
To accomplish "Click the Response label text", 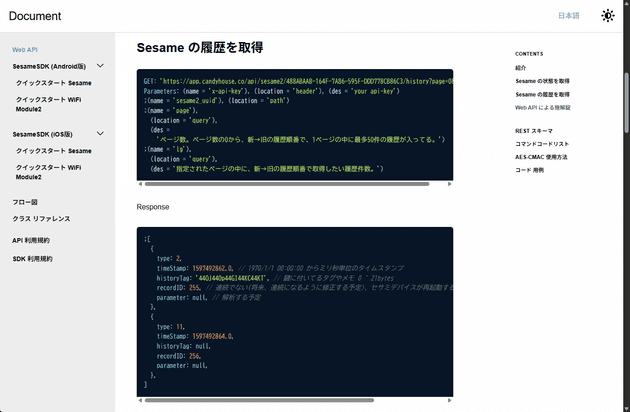I will [153, 207].
